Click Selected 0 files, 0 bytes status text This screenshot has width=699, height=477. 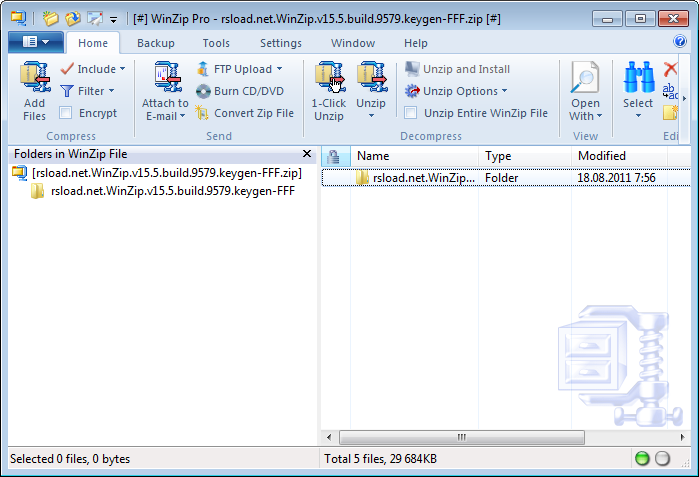pyautogui.click(x=70, y=459)
